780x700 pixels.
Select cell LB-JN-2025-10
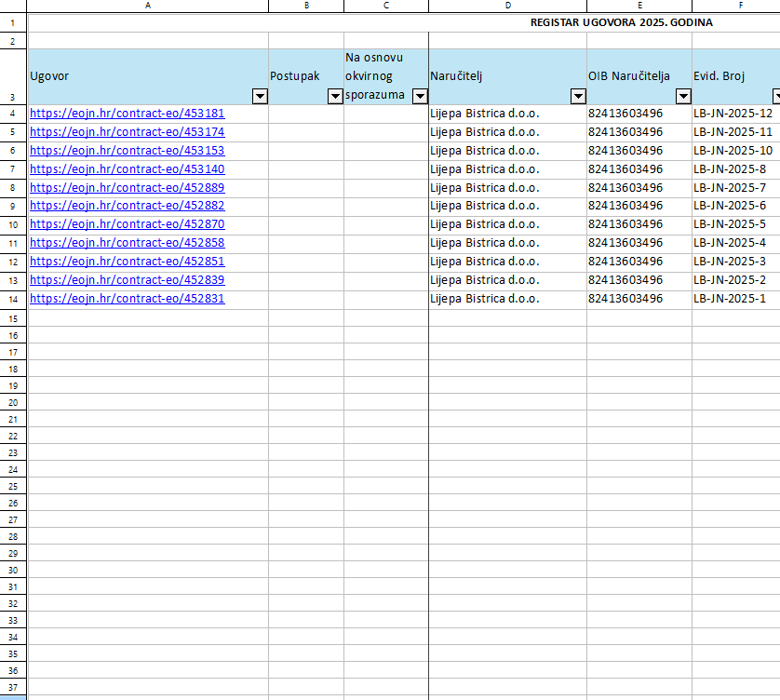pos(736,150)
